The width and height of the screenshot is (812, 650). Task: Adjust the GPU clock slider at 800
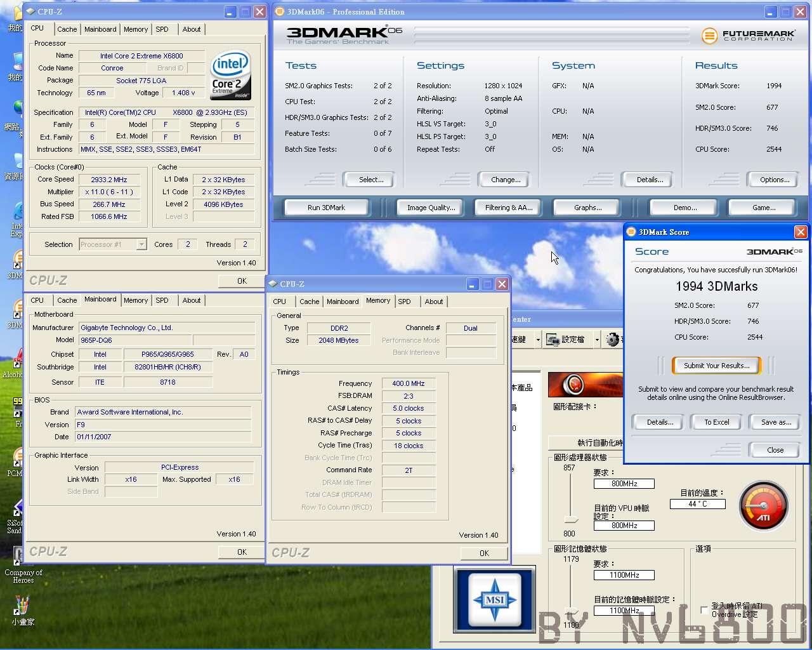click(571, 521)
